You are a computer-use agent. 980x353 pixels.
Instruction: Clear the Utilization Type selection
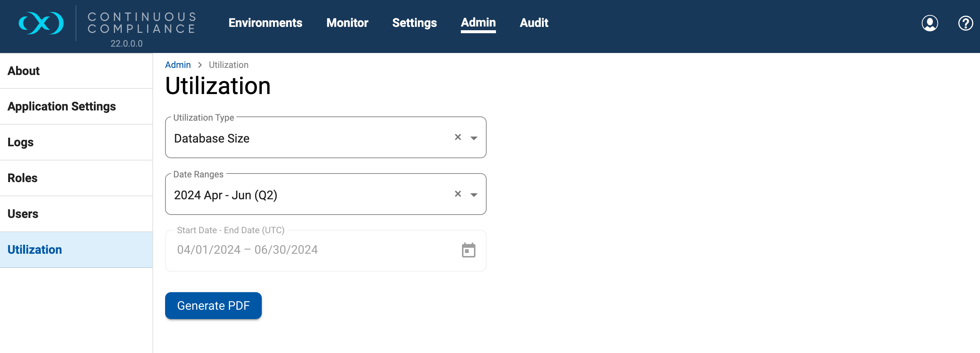[458, 137]
